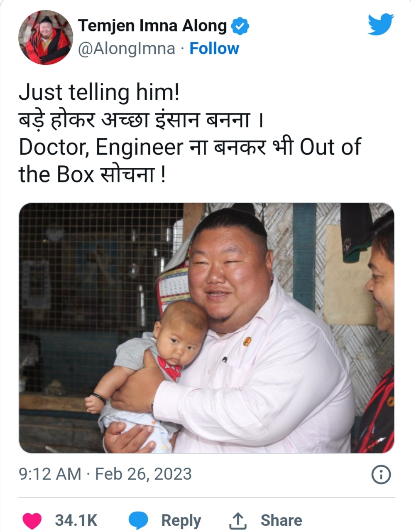Screen dimensions: 411x532
Task: Click the share upload arrow icon
Action: point(238,520)
